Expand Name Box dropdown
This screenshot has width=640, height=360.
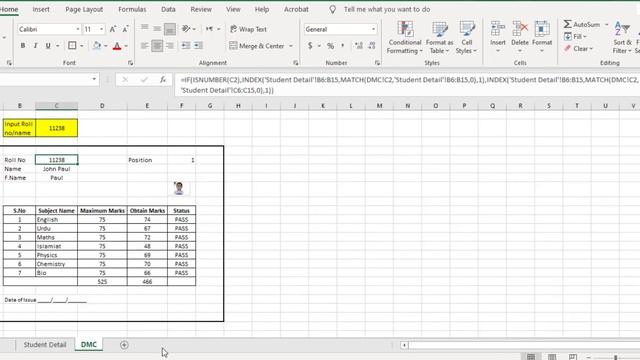pos(94,79)
